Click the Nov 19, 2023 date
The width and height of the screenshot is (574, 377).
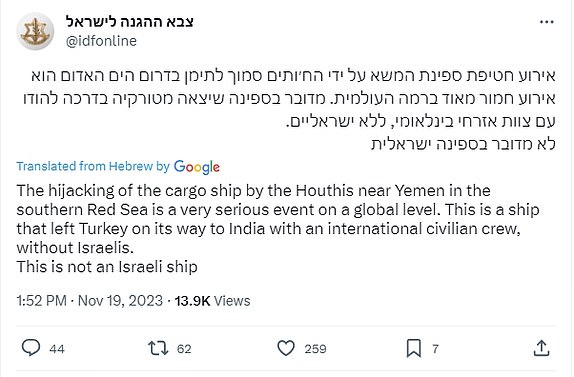point(120,301)
